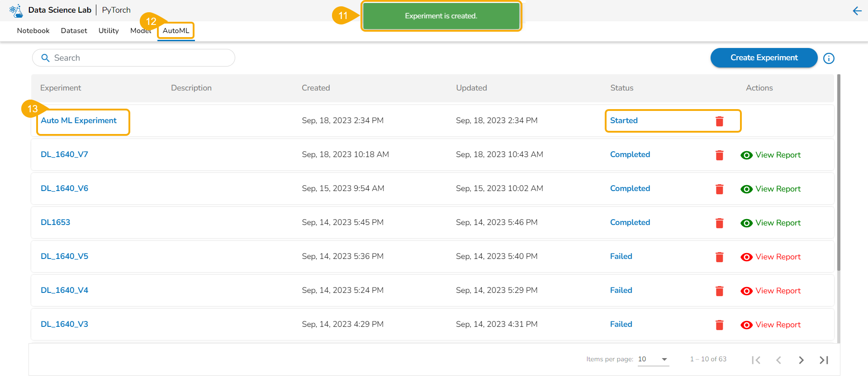Click the Create Experiment button
The width and height of the screenshot is (868, 383).
pyautogui.click(x=764, y=58)
